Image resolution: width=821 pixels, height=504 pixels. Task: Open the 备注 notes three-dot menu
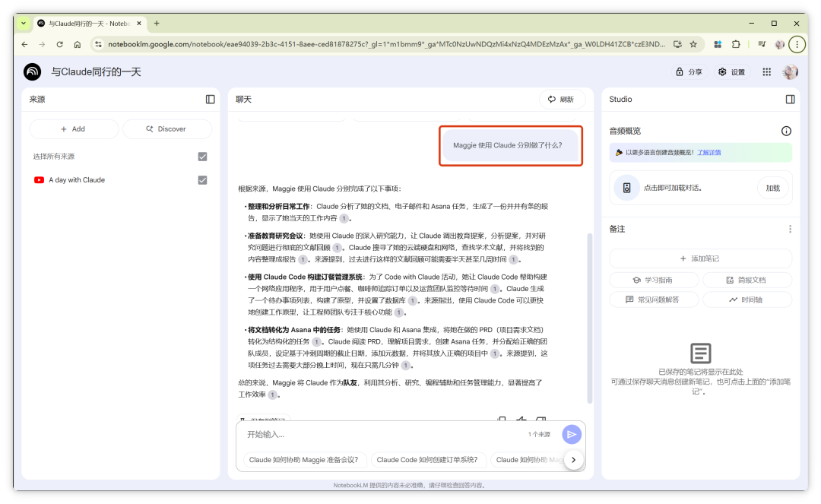(x=790, y=230)
